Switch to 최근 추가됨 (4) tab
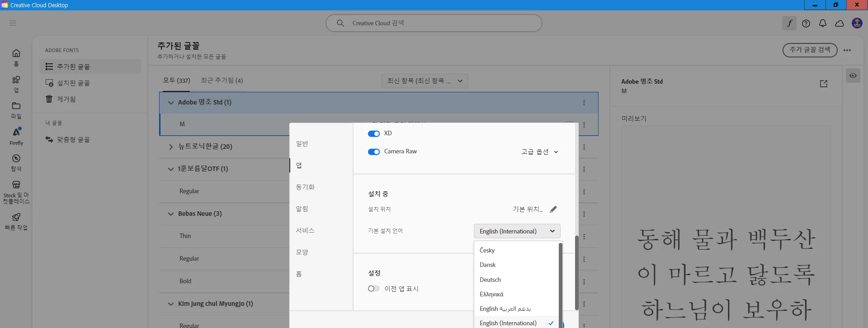The height and width of the screenshot is (328, 868). pos(222,81)
